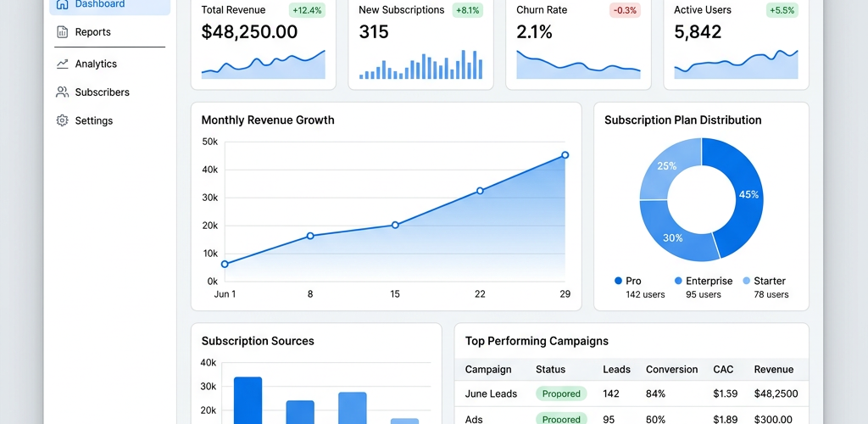The image size is (868, 424).
Task: Click the status badge in Ads row
Action: (561, 418)
